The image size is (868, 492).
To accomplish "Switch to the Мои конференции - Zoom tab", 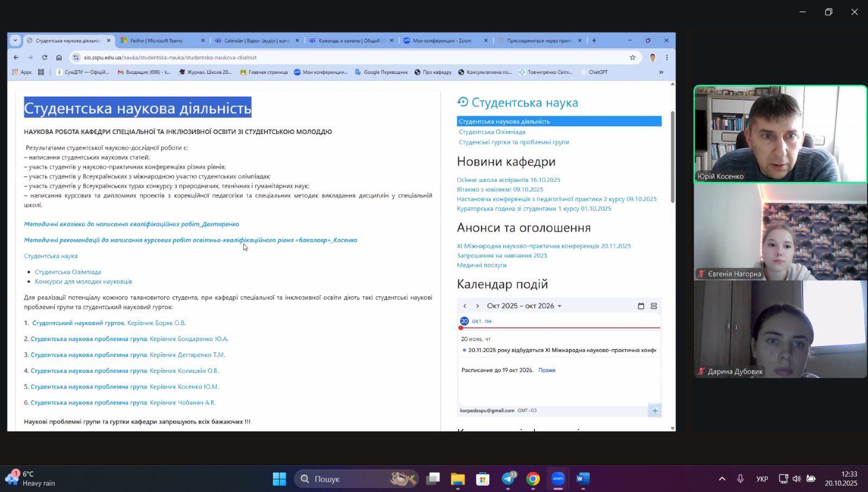I will pos(442,41).
